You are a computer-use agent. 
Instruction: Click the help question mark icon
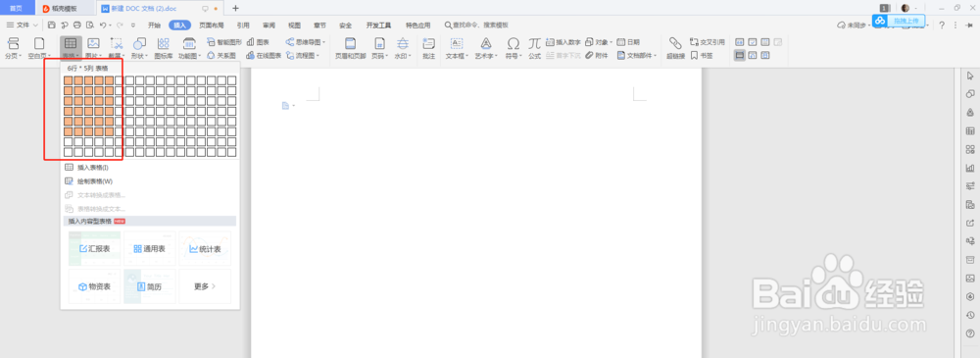[942, 26]
